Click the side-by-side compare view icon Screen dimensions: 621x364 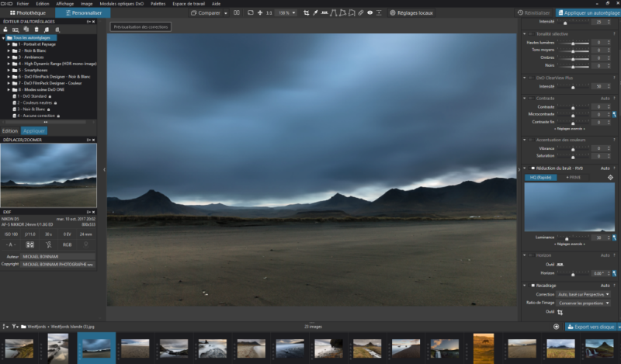[236, 13]
